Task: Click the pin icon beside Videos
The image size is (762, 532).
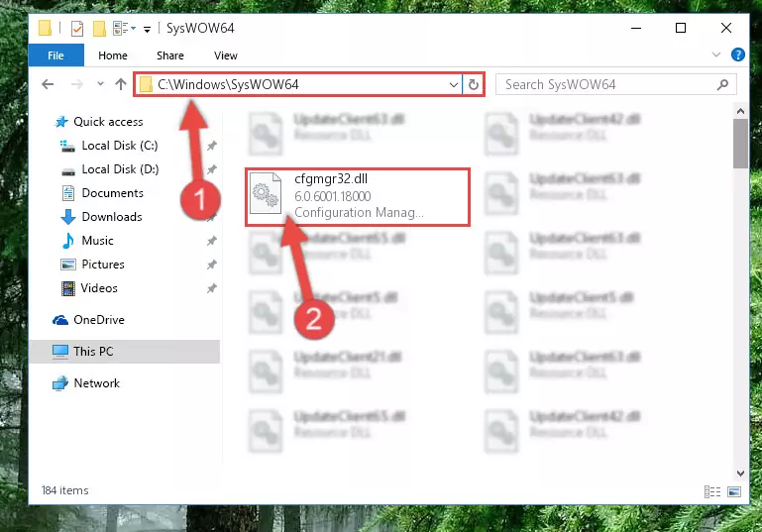Action: tap(211, 288)
